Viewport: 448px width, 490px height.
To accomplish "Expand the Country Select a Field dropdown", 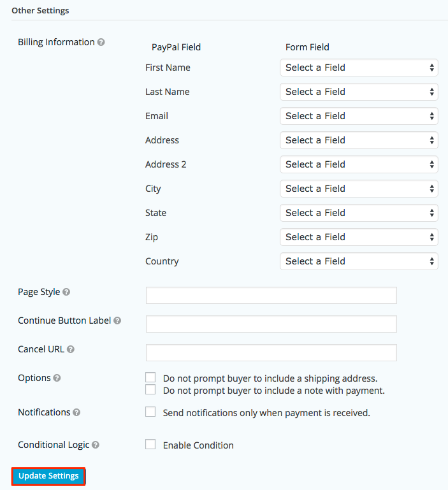I will [x=359, y=261].
